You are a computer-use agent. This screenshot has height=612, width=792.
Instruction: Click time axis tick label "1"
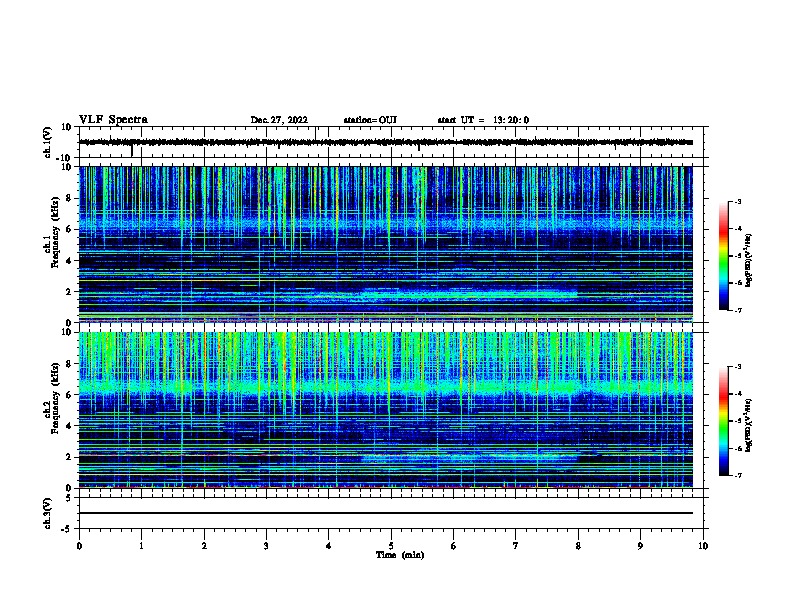tap(141, 546)
